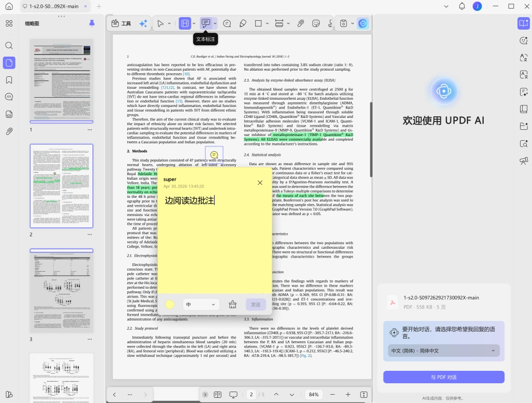
Task: Expand the selection tool dropdown arrow
Action: point(169,23)
